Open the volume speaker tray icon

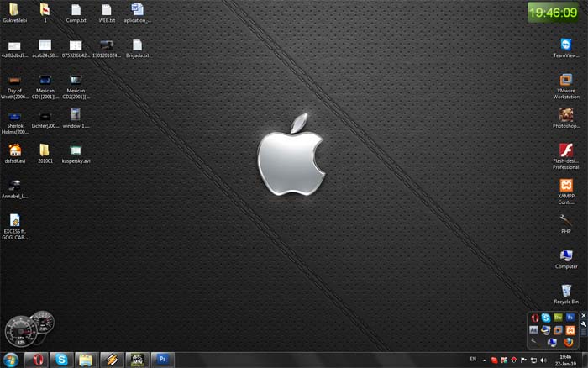pyautogui.click(x=543, y=360)
